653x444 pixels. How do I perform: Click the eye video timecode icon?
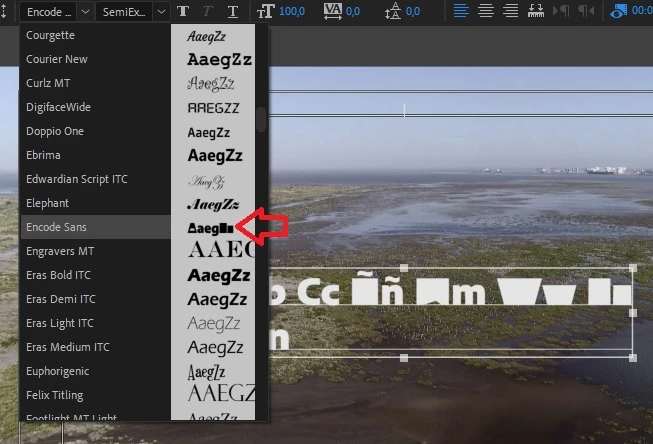click(x=618, y=11)
